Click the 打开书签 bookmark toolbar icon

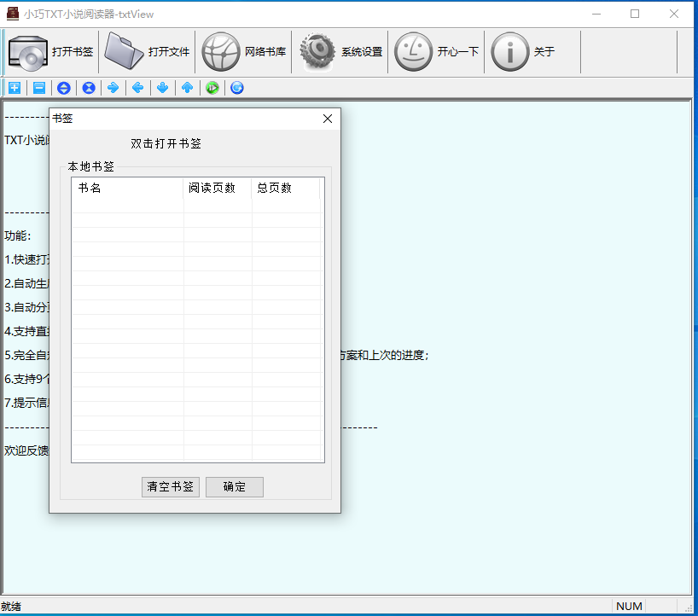pos(29,52)
